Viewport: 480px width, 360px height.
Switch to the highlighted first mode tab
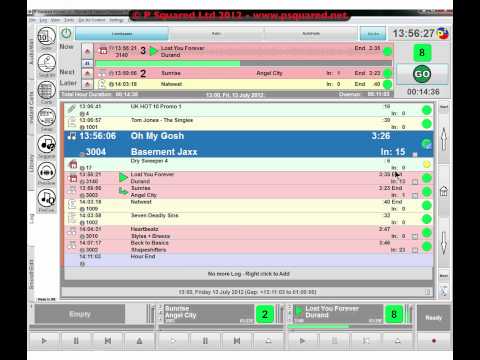tap(122, 34)
